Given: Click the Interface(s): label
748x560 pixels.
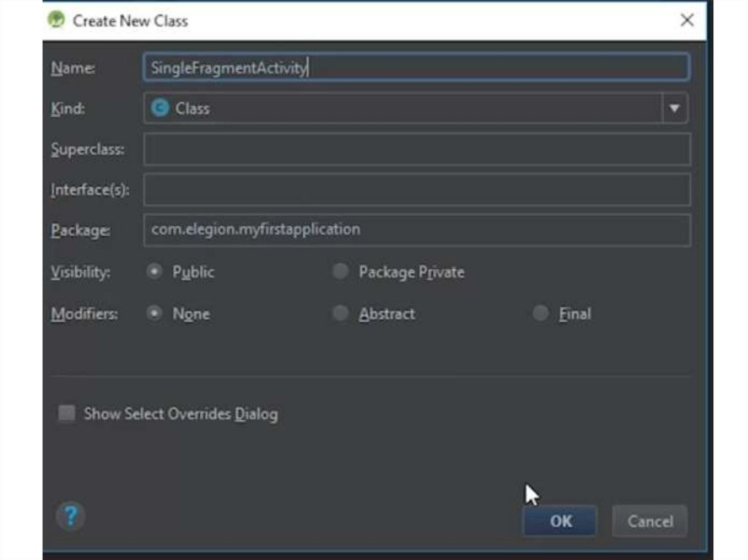Looking at the screenshot, I should (90, 190).
